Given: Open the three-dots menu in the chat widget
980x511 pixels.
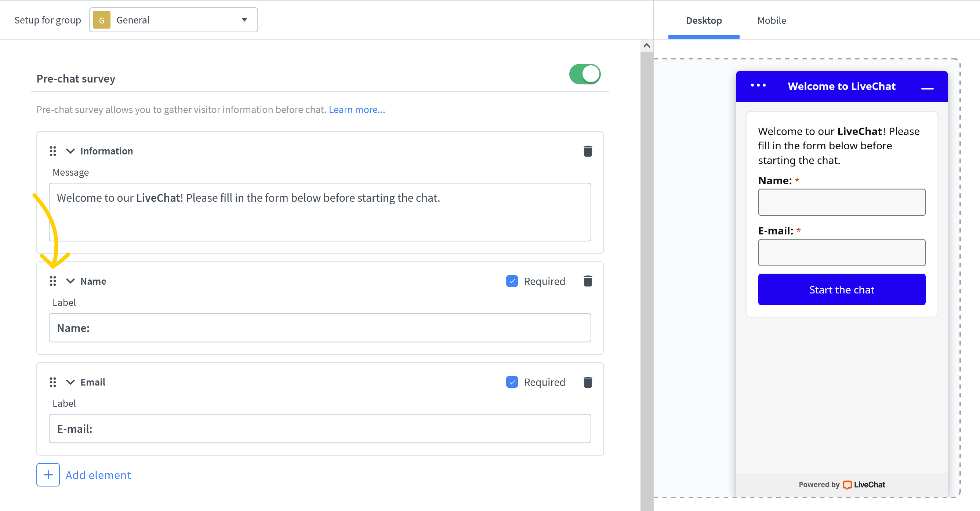Looking at the screenshot, I should tap(758, 86).
